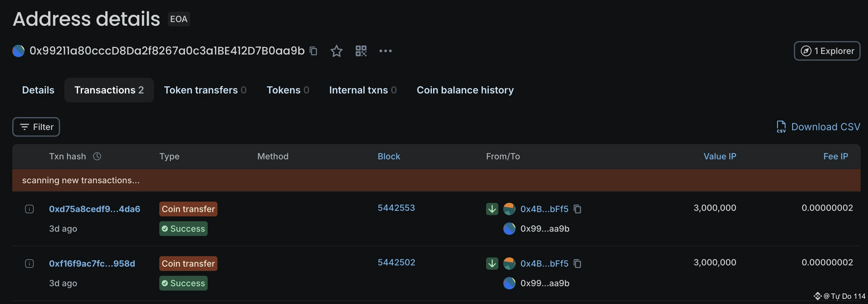Sort by the Block column header
Image resolution: width=868 pixels, height=304 pixels.
tap(388, 156)
